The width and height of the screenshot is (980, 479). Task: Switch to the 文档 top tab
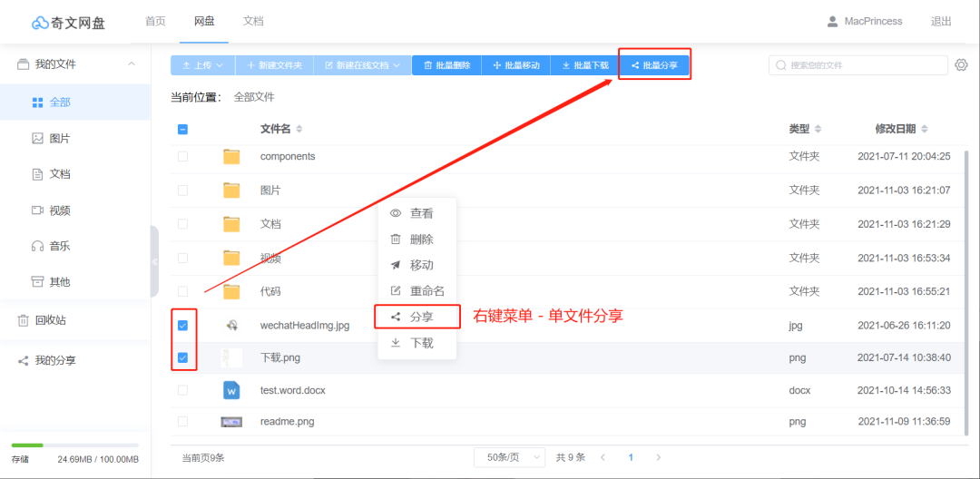[x=253, y=21]
